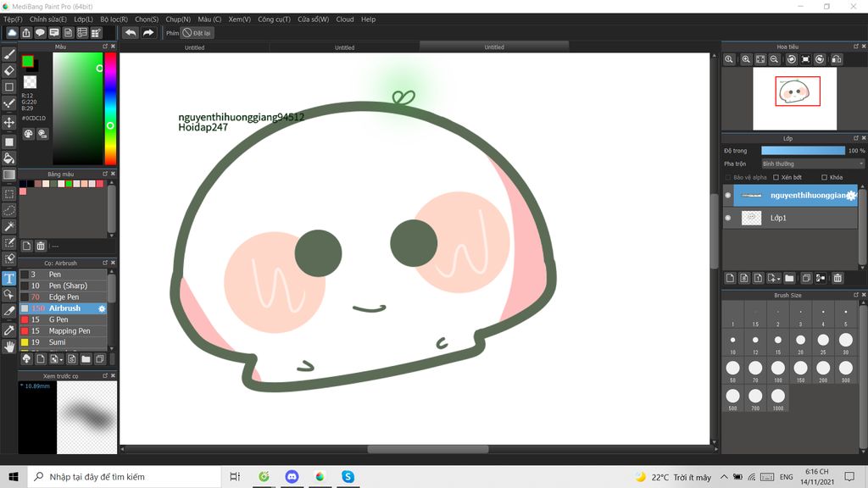The image size is (868, 488).
Task: Select the Bucket fill tool
Action: point(9,158)
